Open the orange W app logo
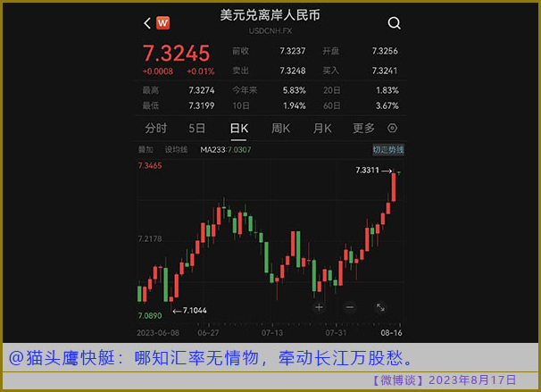The image size is (541, 392). point(162,23)
